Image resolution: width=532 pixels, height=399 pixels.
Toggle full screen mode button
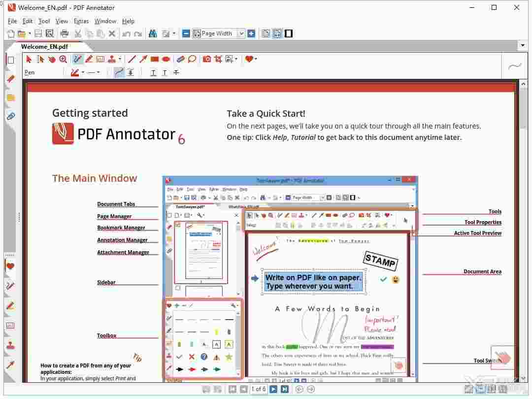[289, 33]
